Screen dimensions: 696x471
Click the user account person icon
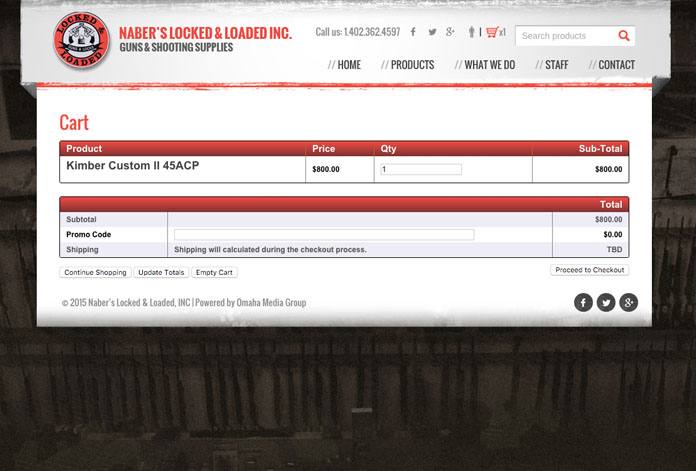[471, 32]
